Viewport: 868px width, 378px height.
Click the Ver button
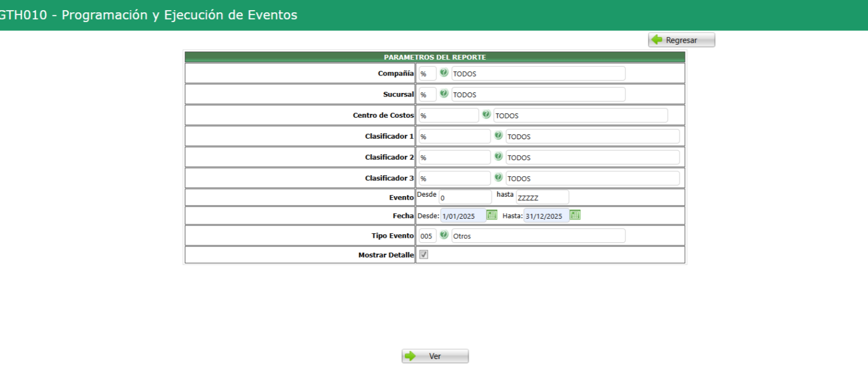coord(435,356)
